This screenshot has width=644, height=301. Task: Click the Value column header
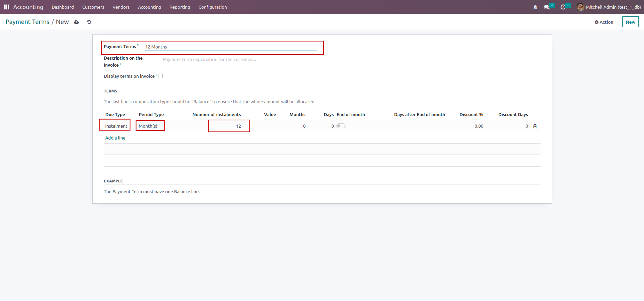point(270,115)
